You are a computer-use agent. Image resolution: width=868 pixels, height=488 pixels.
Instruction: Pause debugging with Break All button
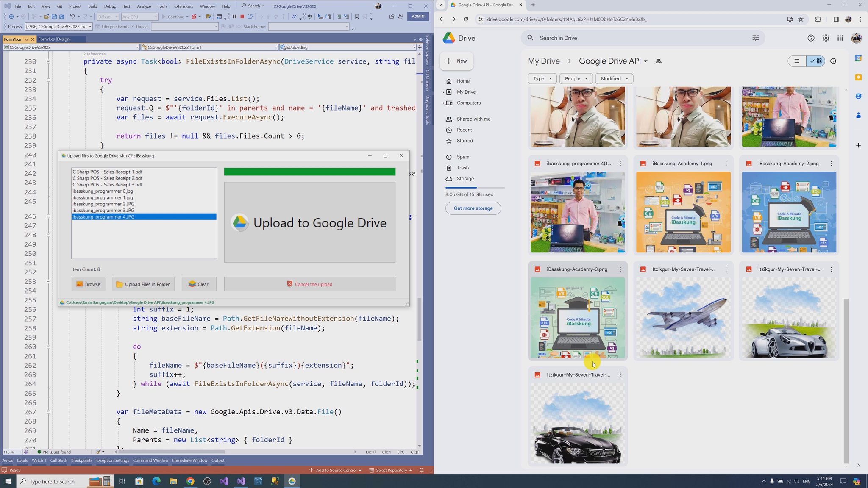[234, 17]
